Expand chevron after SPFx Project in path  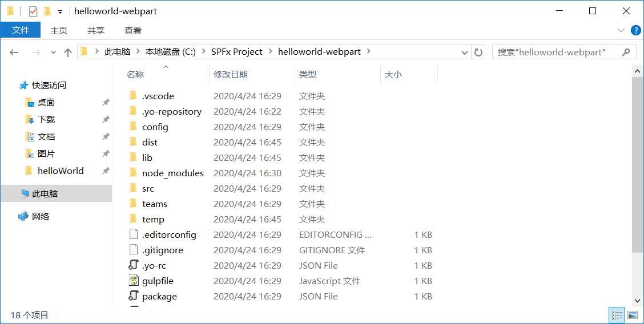tap(270, 52)
